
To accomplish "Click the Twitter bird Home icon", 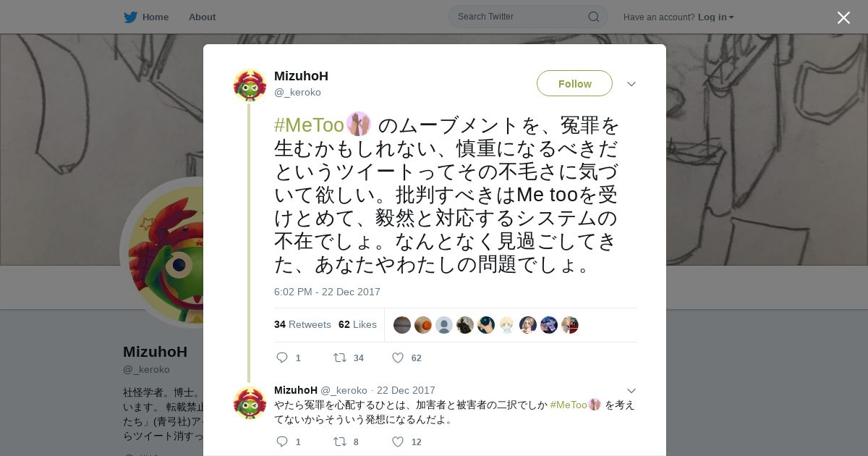I will (x=130, y=17).
